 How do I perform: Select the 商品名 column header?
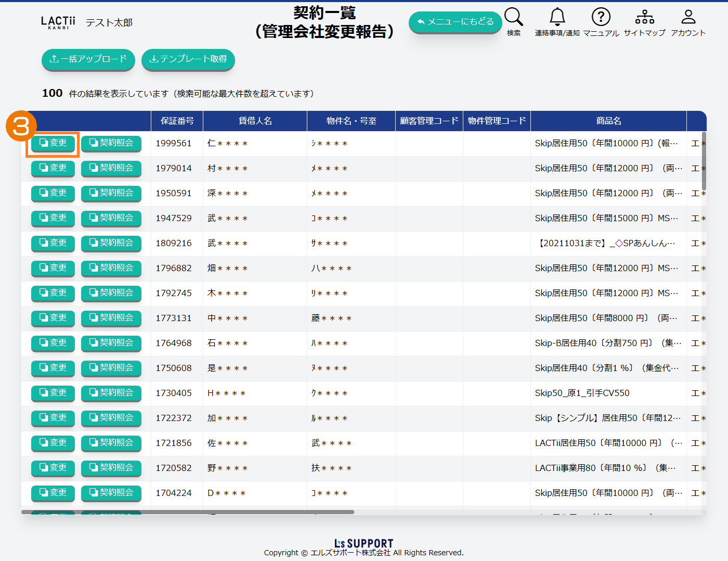[608, 121]
